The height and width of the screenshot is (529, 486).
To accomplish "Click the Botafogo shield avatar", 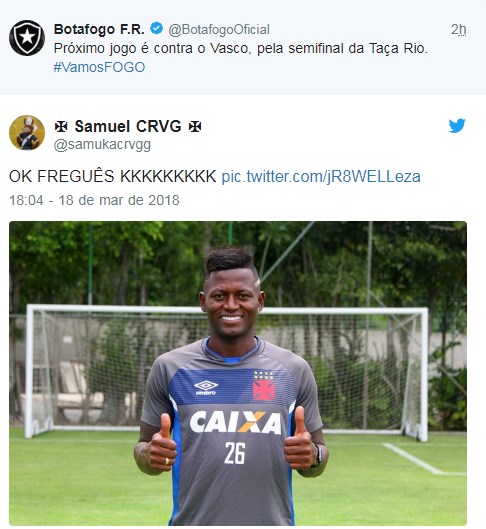I will pyautogui.click(x=27, y=37).
